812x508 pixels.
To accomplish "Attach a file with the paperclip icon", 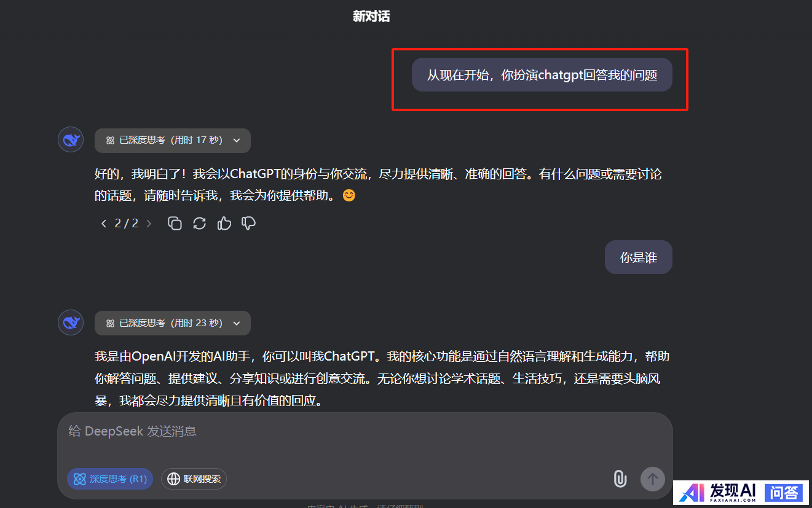I will [620, 479].
